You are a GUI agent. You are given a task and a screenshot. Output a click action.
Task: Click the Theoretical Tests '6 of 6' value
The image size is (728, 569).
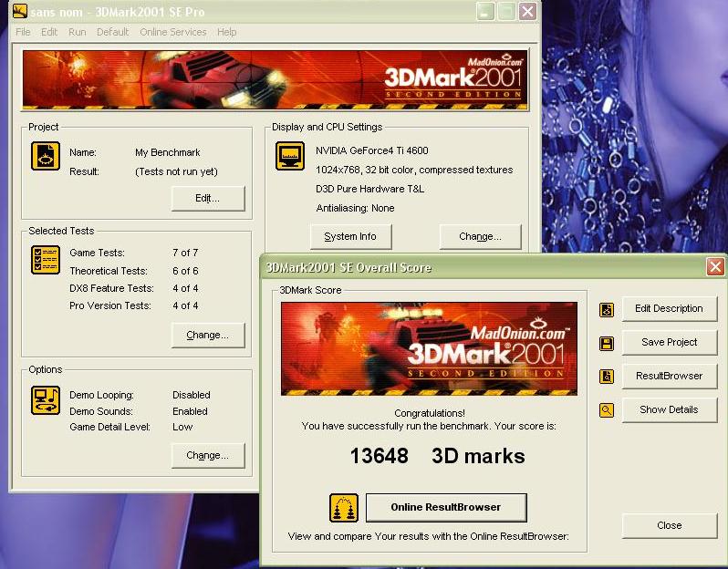[185, 271]
